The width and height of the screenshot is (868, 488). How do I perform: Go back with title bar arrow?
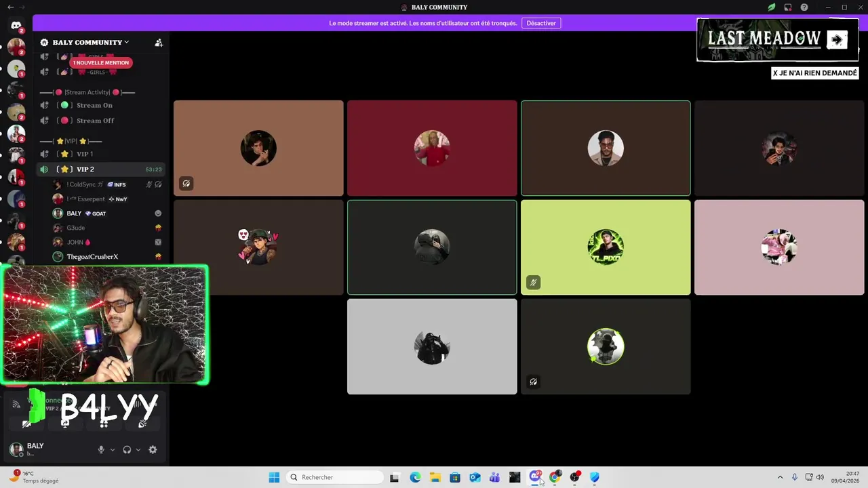[10, 7]
